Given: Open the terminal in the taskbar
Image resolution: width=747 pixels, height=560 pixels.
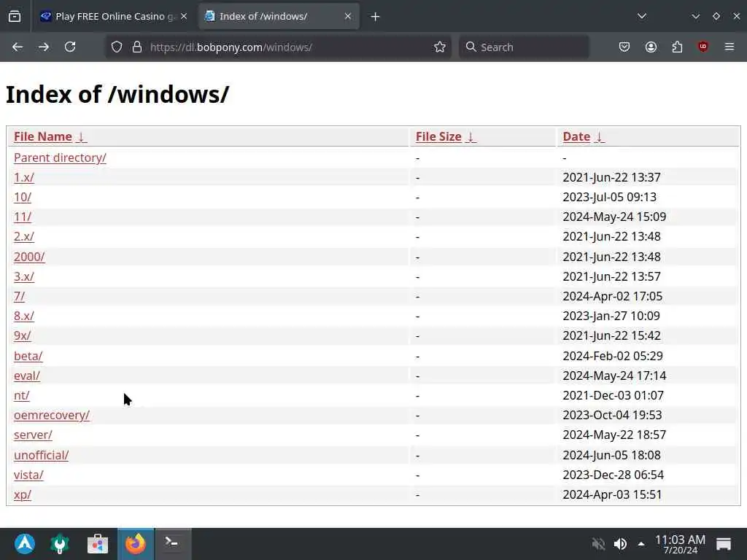Looking at the screenshot, I should 174,544.
